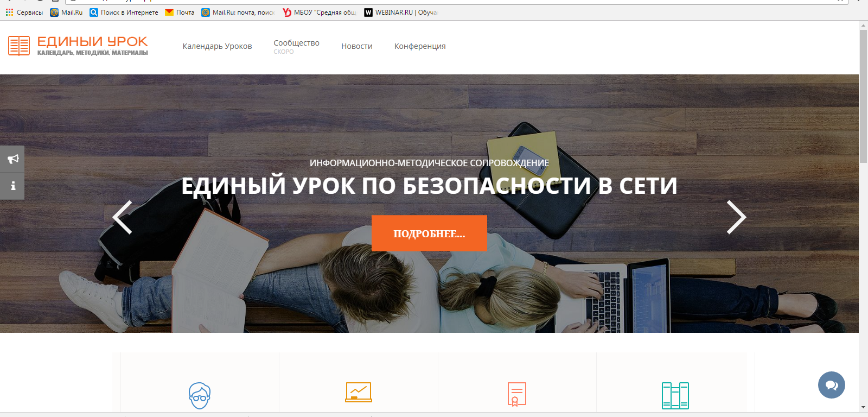The height and width of the screenshot is (417, 868).
Task: Go to previous slide with left arrow
Action: click(x=123, y=217)
